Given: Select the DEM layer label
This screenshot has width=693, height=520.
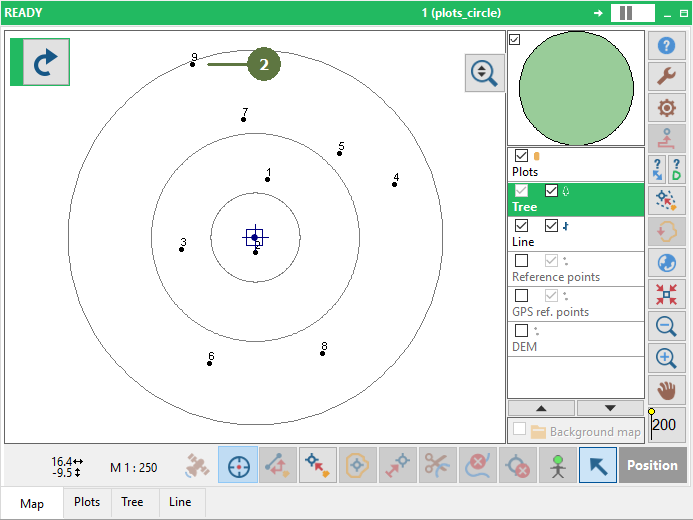Looking at the screenshot, I should coord(525,347).
